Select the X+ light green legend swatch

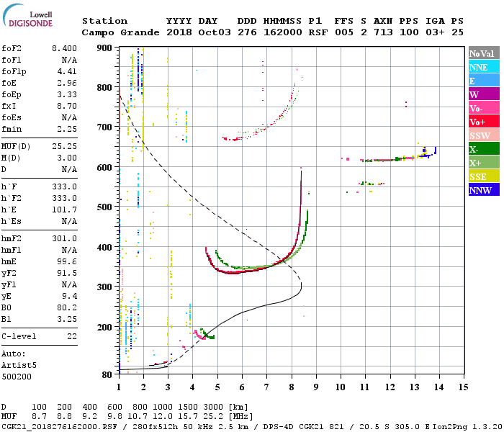(484, 162)
